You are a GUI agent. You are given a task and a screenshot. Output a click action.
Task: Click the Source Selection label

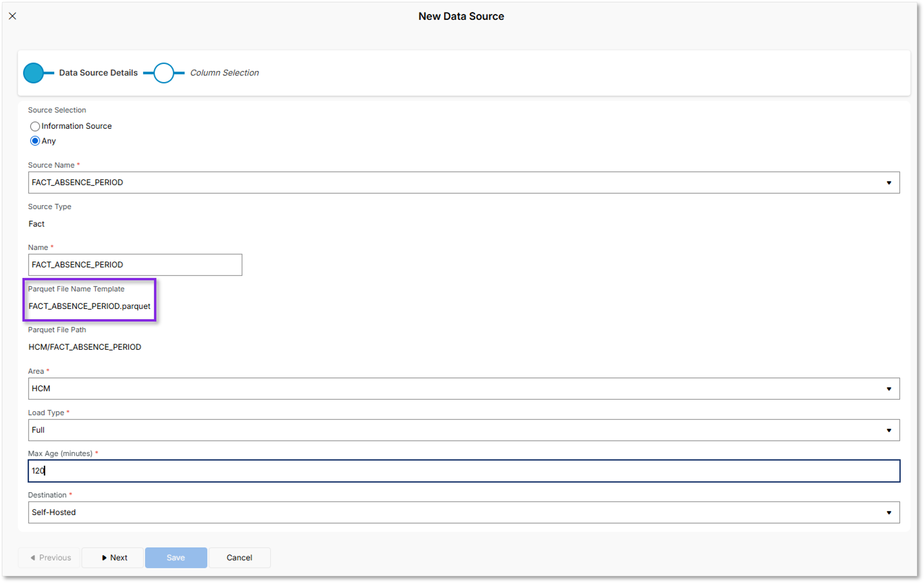point(57,110)
